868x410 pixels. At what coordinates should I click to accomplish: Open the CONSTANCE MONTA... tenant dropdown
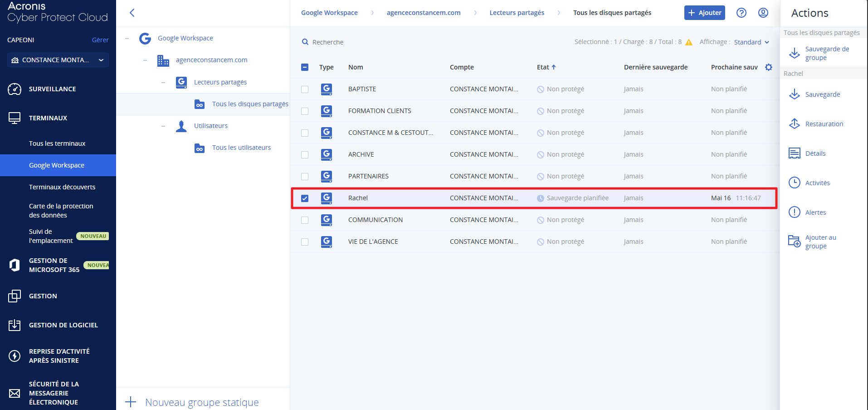(x=58, y=60)
